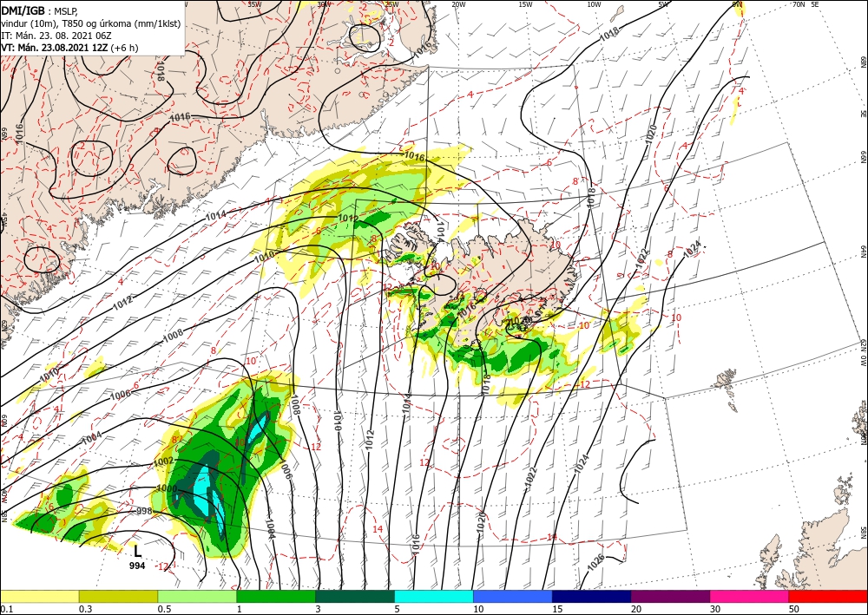This screenshot has width=868, height=615.
Task: Click the "L" low pressure marker
Action: coord(138,551)
